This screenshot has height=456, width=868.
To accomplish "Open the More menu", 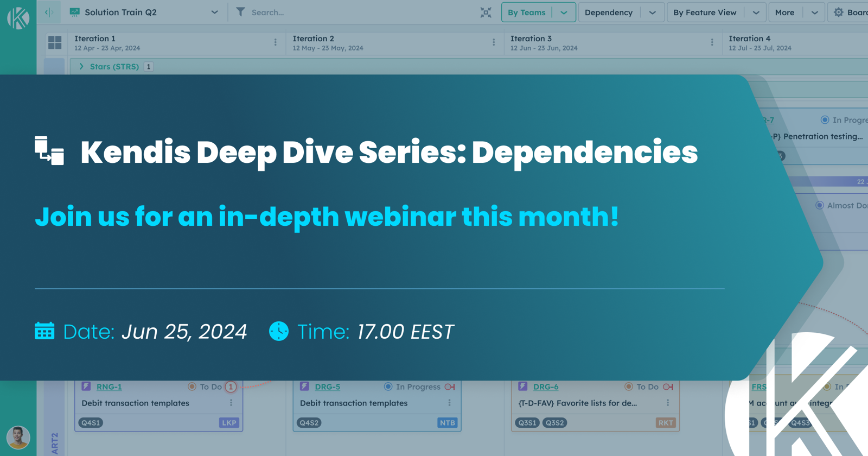I will [x=784, y=12].
